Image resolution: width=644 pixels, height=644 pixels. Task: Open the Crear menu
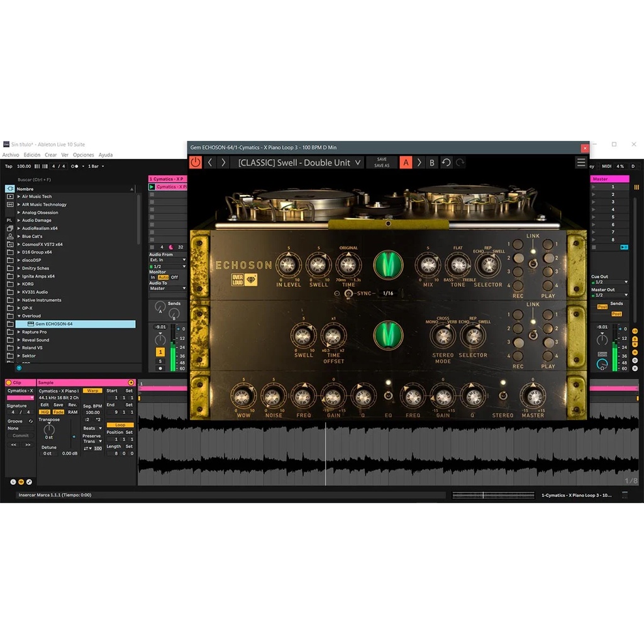(51, 155)
